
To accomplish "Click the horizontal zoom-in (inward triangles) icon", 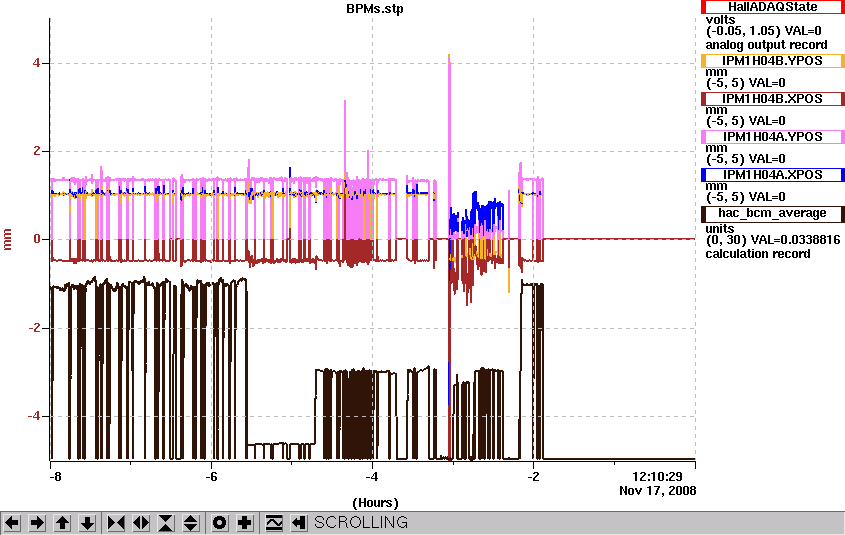I will coord(116,523).
